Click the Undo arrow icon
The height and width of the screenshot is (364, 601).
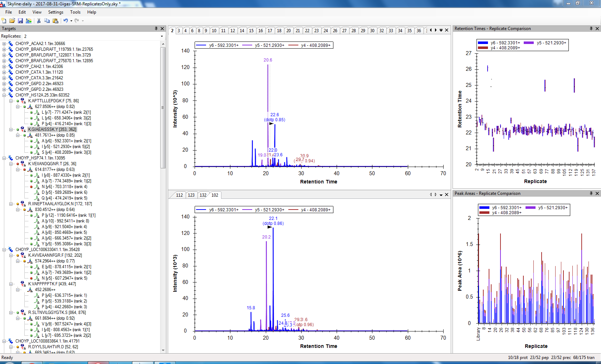click(65, 21)
